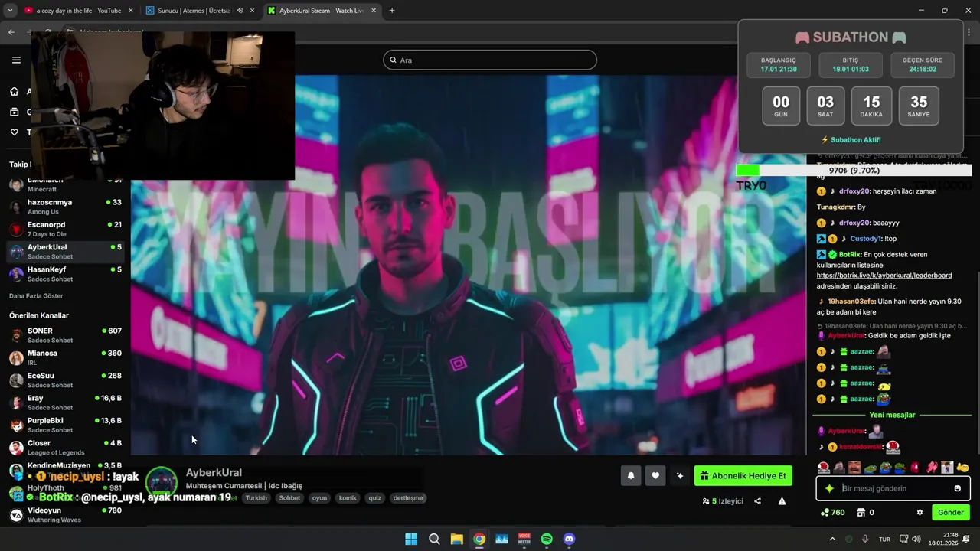The image size is (980, 551).
Task: Click the sparkle icon beside the heart button
Action: [x=680, y=476]
